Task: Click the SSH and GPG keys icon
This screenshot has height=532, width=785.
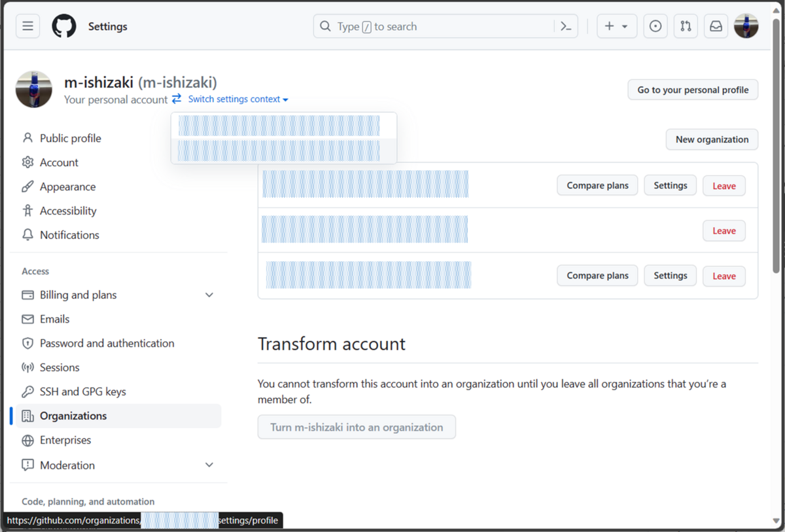Action: click(x=26, y=391)
